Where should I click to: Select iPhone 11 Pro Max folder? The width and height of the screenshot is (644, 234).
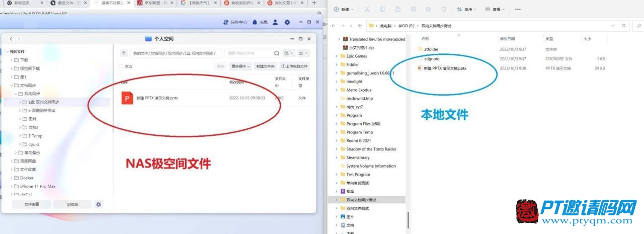(x=38, y=186)
